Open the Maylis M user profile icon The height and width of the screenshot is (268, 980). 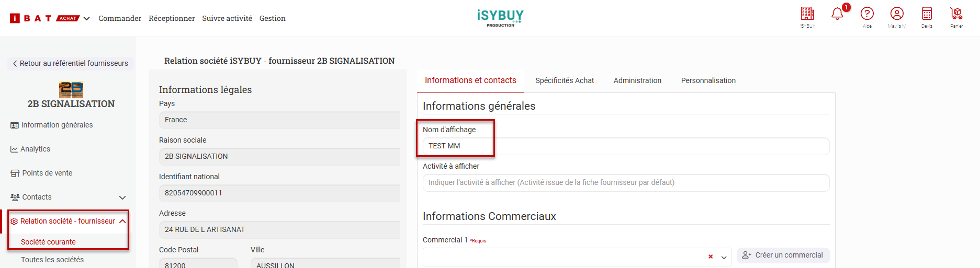897,14
